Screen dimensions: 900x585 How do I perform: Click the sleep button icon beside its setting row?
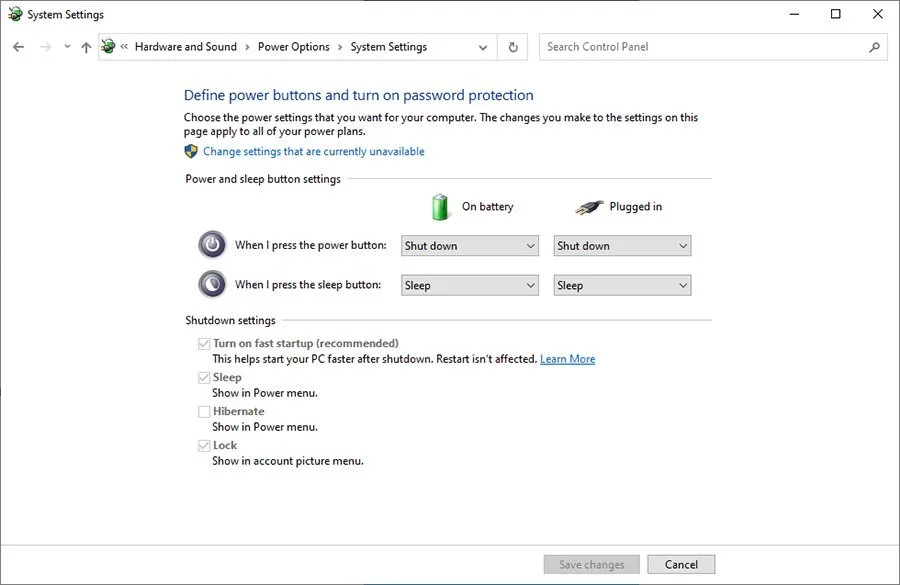click(x=212, y=284)
